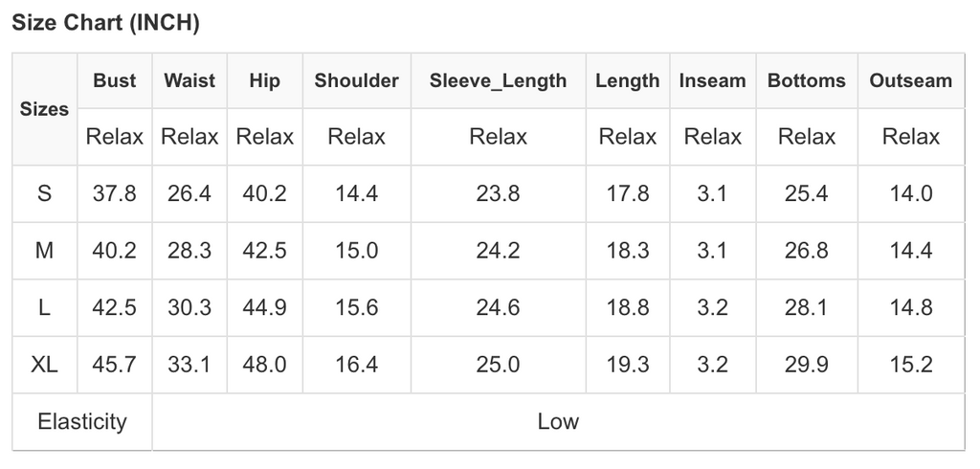
Task: Select the Inseam column header
Action: (x=712, y=81)
